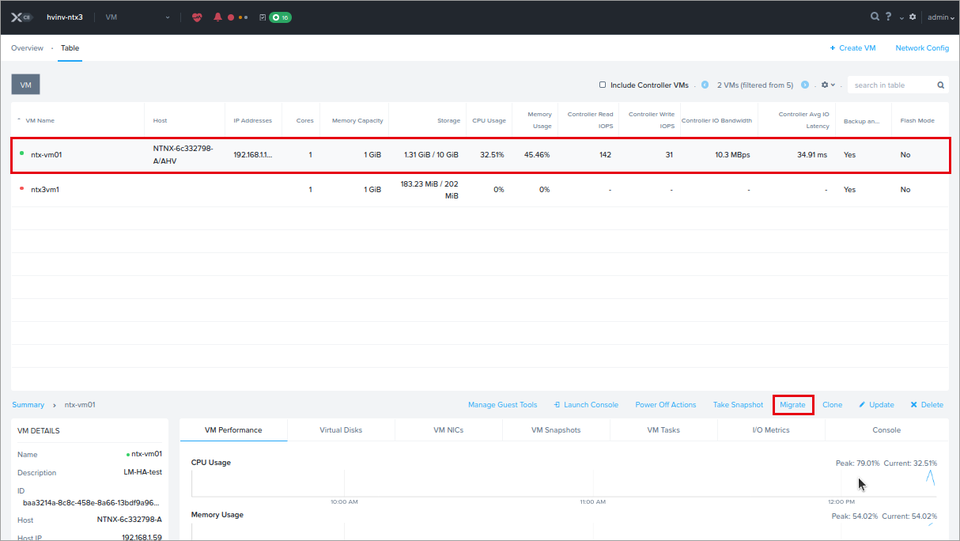
Task: Expand the admin user menu
Action: point(940,17)
